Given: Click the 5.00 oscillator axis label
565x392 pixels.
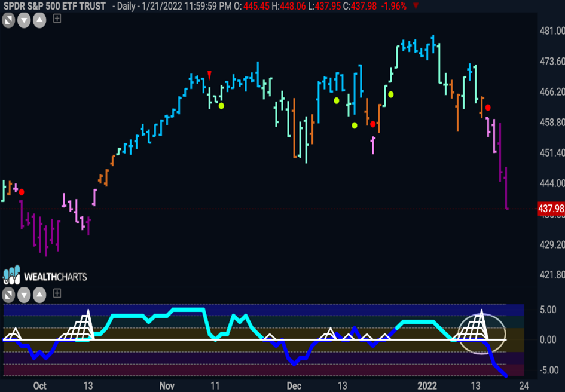Looking at the screenshot, I should coord(548,310).
